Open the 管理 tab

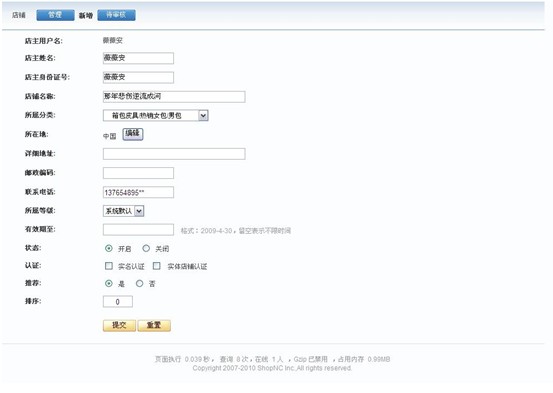[x=55, y=15]
